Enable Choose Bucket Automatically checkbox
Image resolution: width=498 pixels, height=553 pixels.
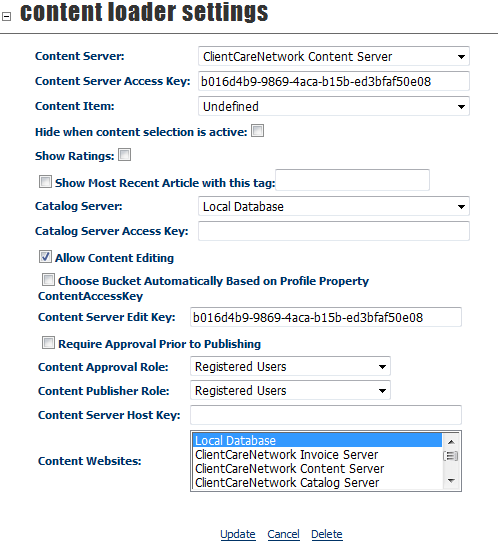tap(48, 280)
